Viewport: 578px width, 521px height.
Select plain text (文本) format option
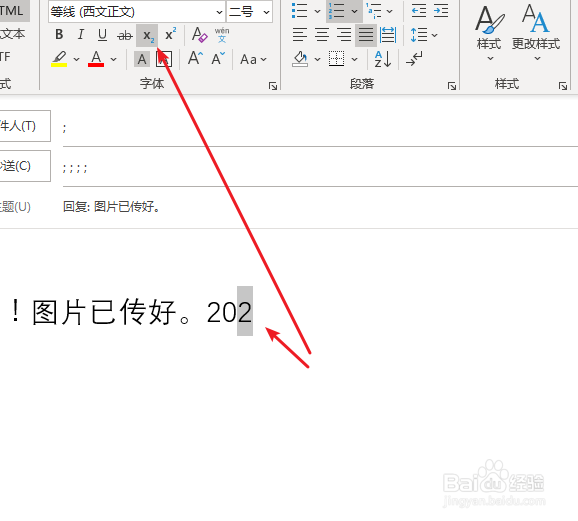click(x=13, y=34)
